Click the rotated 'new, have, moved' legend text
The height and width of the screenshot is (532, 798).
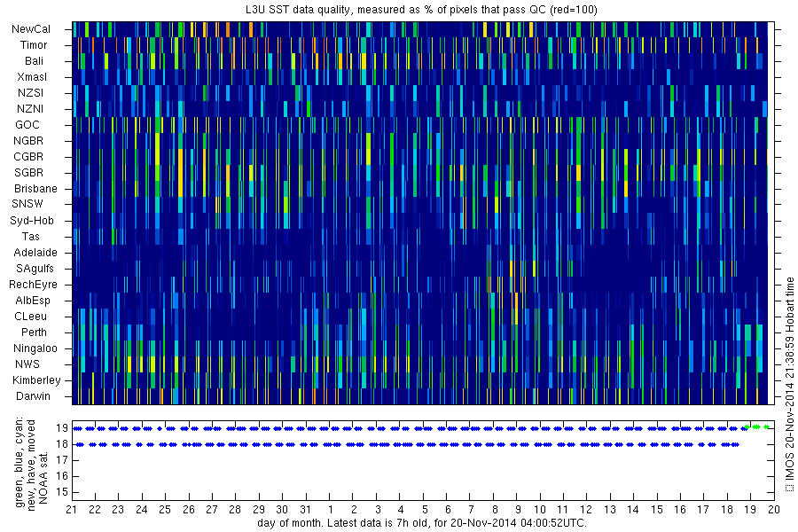coord(32,465)
